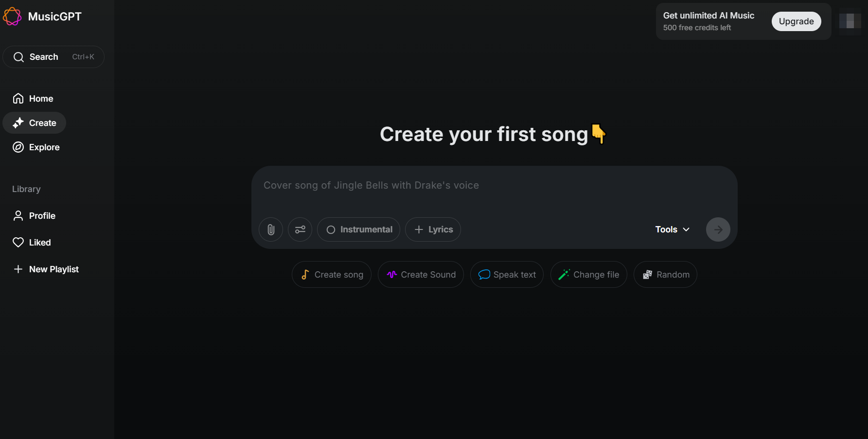Open the Home section
Screen dimensions: 868x439
tap(40, 98)
